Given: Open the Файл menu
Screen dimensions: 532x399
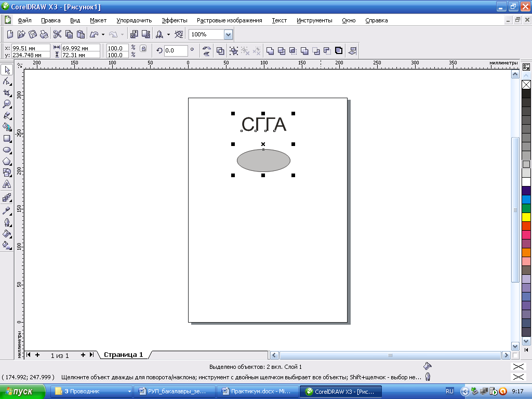Looking at the screenshot, I should (24, 20).
